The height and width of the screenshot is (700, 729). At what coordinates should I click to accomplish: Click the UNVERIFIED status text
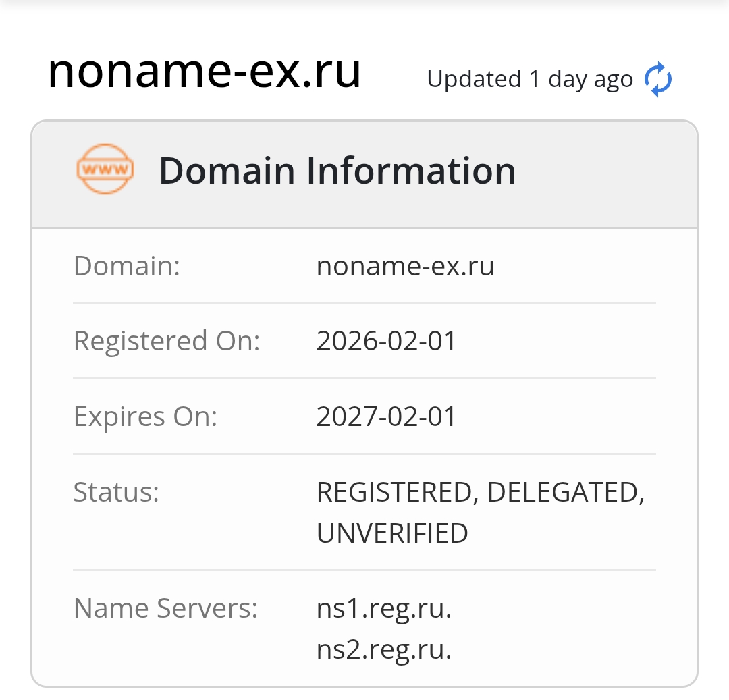coord(392,533)
